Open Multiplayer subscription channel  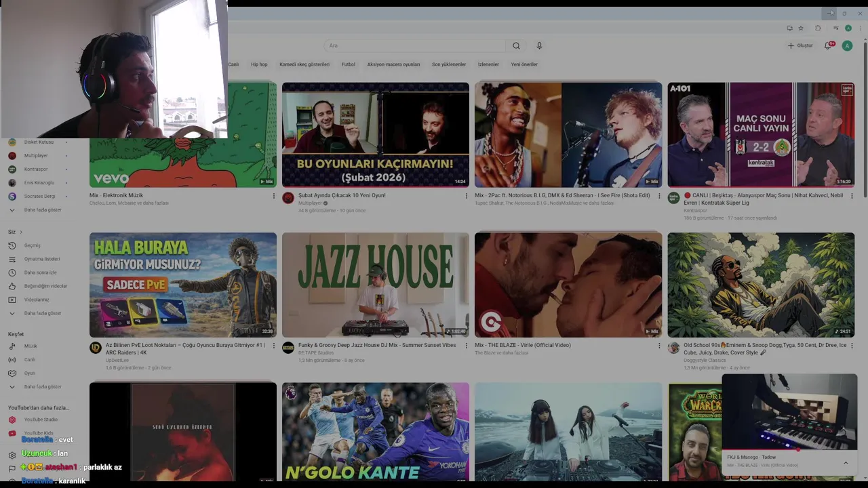point(37,155)
